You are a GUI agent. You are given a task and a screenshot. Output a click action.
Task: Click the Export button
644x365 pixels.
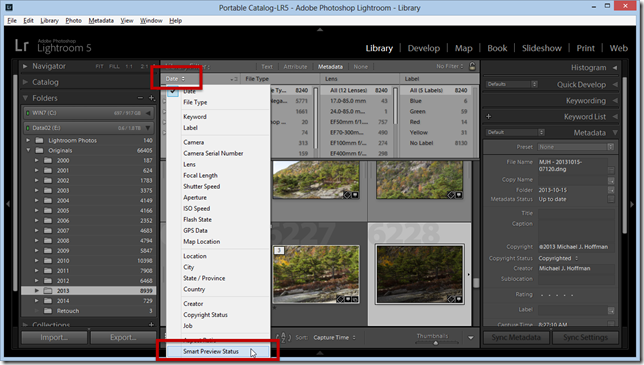coord(123,337)
